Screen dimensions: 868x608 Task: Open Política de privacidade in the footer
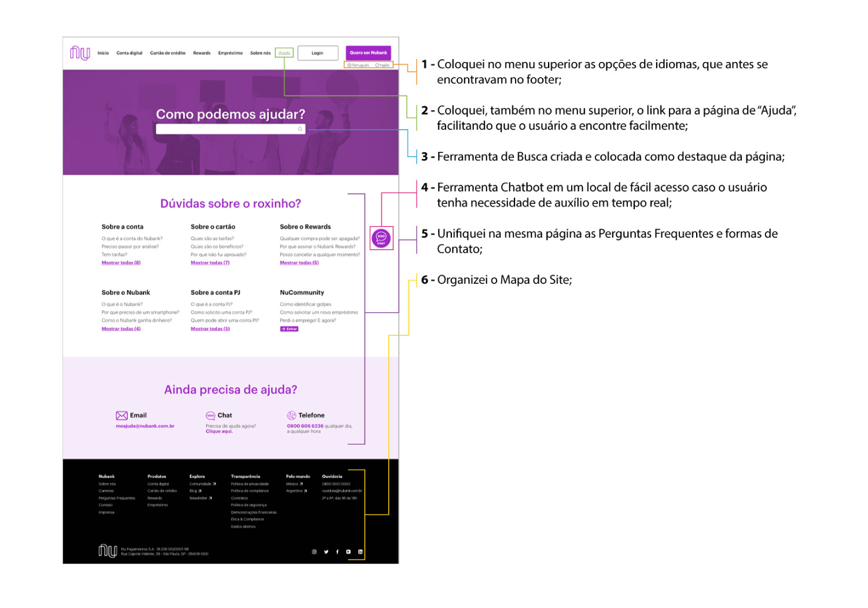pos(250,484)
